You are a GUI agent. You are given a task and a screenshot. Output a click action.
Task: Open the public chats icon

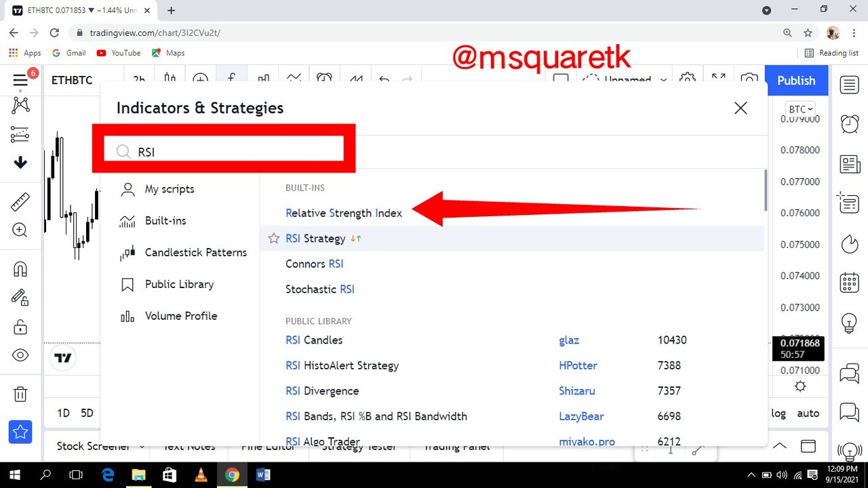[x=849, y=372]
